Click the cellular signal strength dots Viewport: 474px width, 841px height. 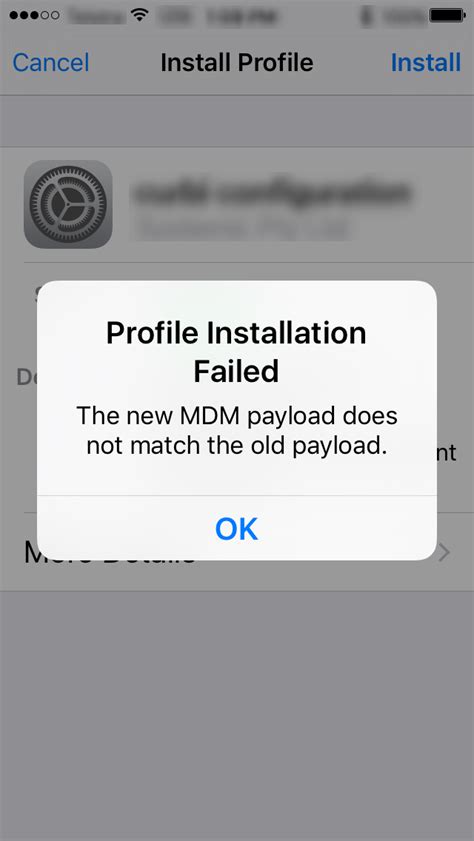click(34, 16)
